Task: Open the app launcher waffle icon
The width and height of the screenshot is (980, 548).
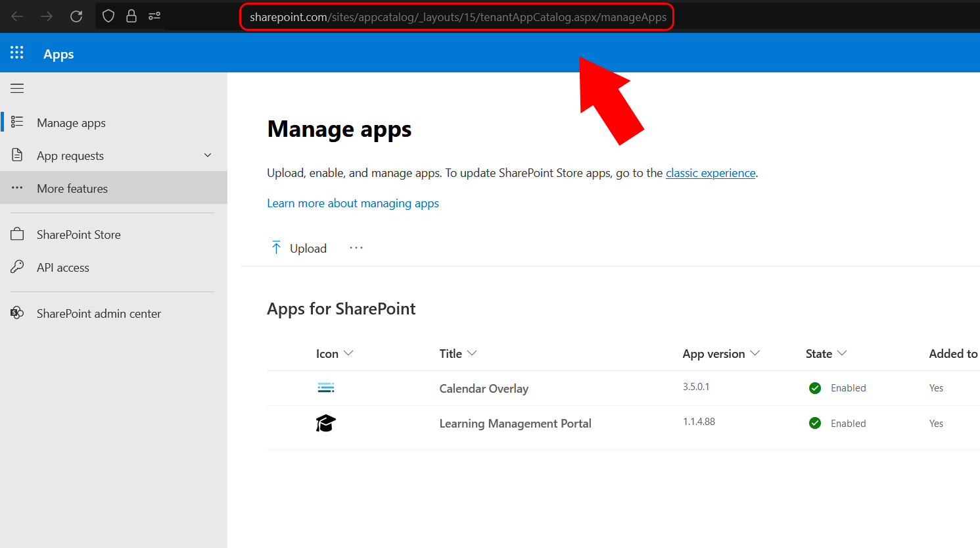Action: click(x=17, y=53)
